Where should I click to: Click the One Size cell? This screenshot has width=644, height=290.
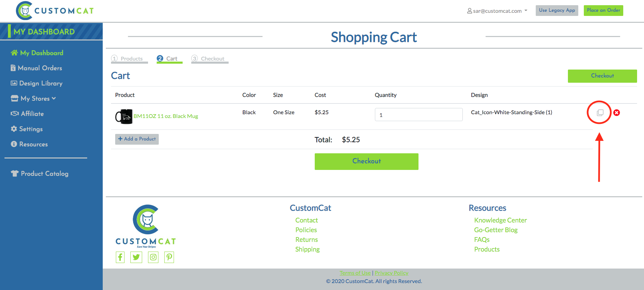(x=284, y=112)
